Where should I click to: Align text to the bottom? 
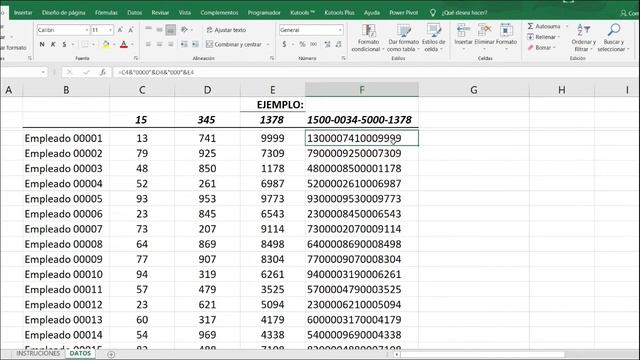pos(171,29)
